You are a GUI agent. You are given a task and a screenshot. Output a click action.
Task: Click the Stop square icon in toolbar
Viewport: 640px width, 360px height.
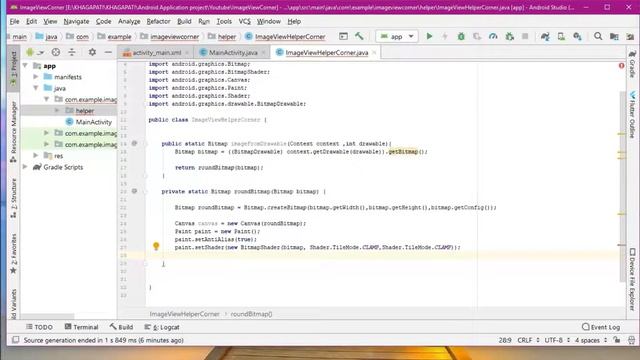click(525, 36)
